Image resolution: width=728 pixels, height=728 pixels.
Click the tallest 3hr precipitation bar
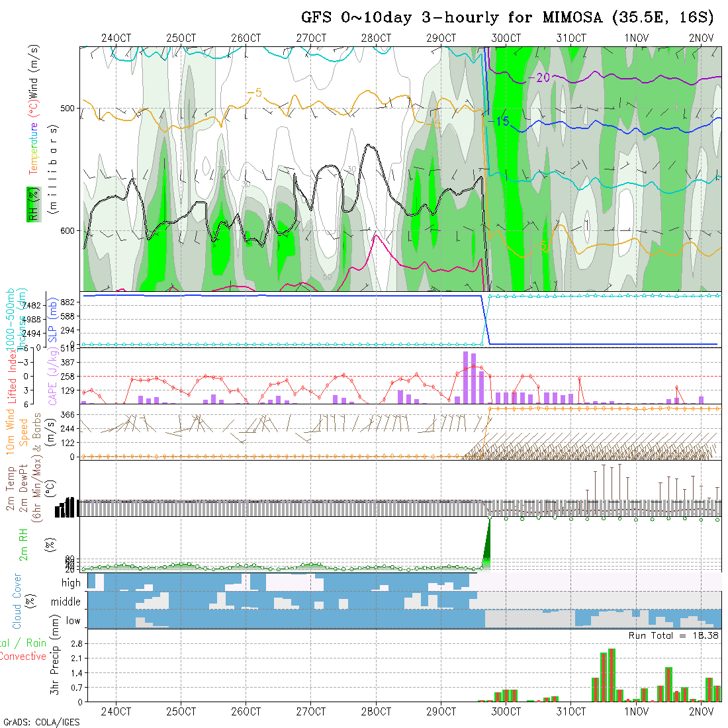pos(611,675)
